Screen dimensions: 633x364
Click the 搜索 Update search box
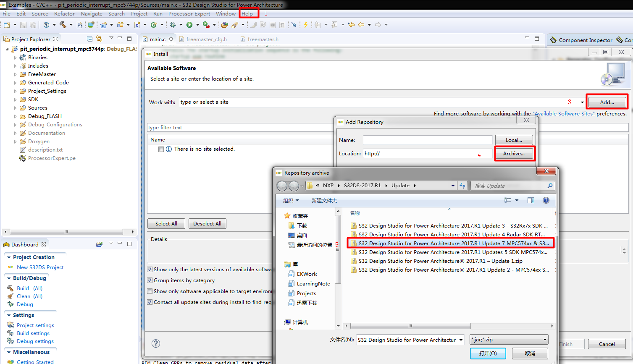pyautogui.click(x=512, y=186)
